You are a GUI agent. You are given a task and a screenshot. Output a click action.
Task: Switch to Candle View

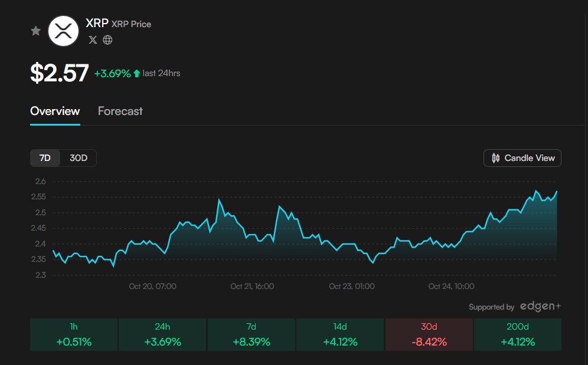click(x=522, y=158)
